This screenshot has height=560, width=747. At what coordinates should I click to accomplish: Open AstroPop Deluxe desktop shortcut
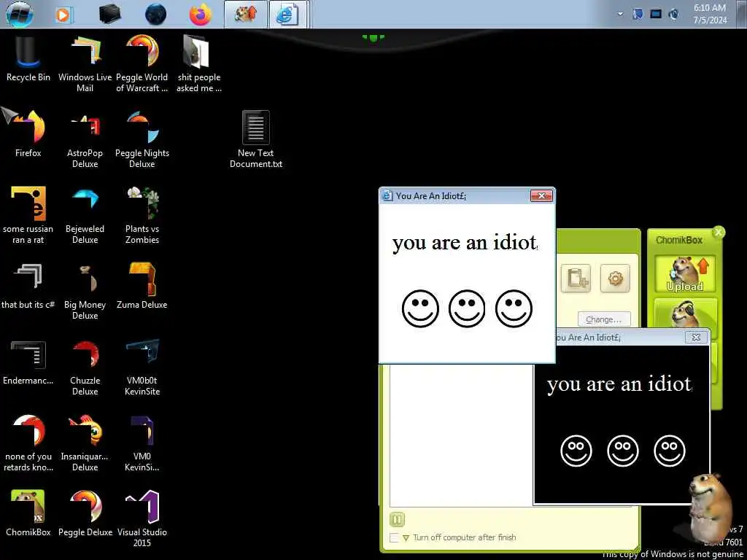pos(85,139)
